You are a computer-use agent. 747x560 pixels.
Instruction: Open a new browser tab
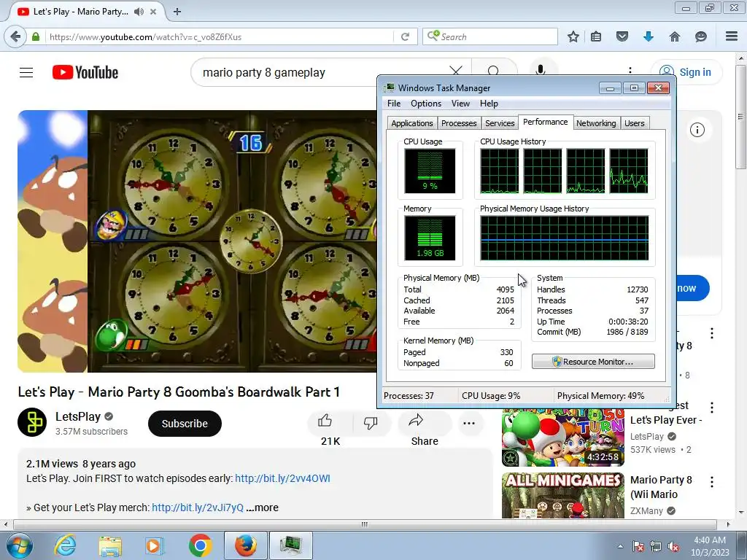(177, 12)
